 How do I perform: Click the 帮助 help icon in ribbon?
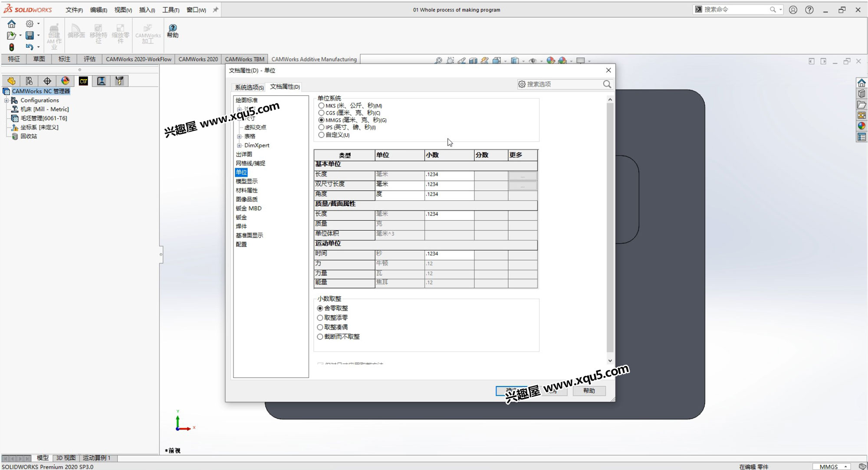(x=173, y=31)
